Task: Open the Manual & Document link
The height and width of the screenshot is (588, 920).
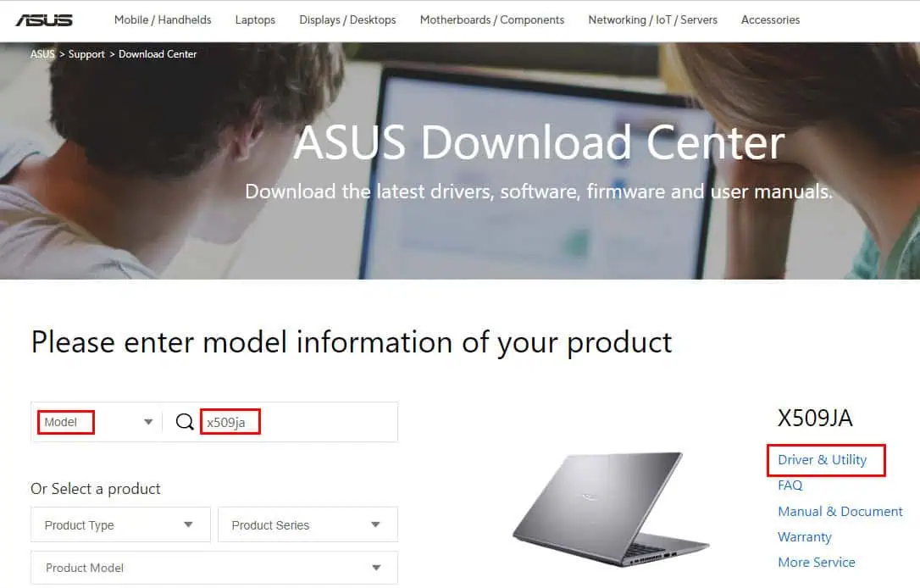Action: tap(840, 511)
